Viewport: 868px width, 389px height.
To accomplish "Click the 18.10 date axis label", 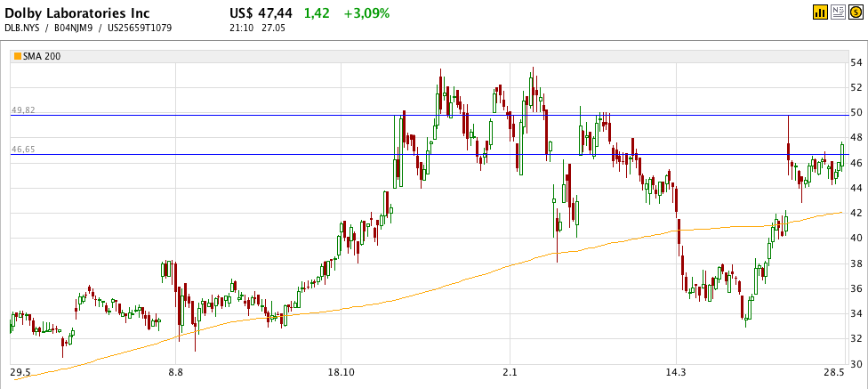I will click(x=341, y=371).
